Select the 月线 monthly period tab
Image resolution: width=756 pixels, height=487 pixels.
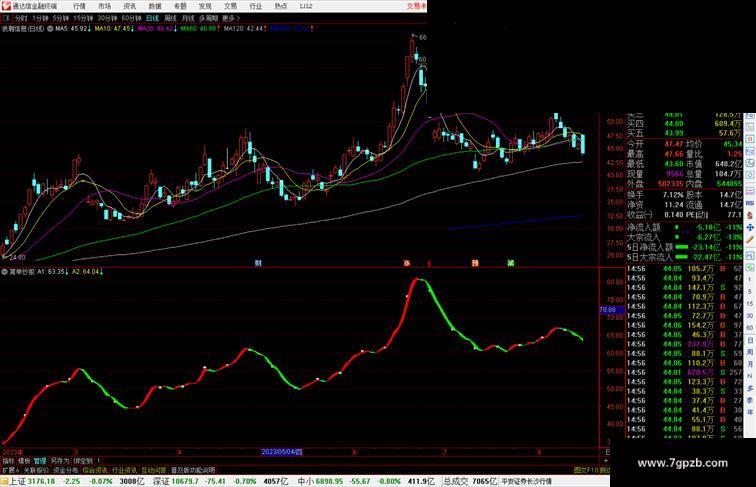pyautogui.click(x=188, y=18)
